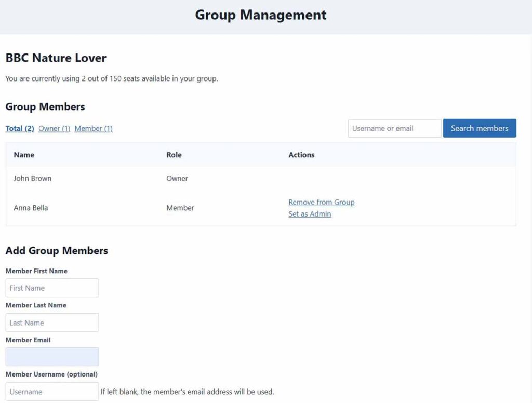Show only the Owner (1) filter

click(x=54, y=129)
